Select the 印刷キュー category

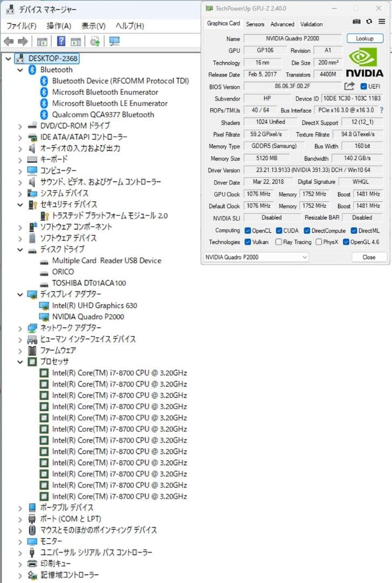point(56,564)
